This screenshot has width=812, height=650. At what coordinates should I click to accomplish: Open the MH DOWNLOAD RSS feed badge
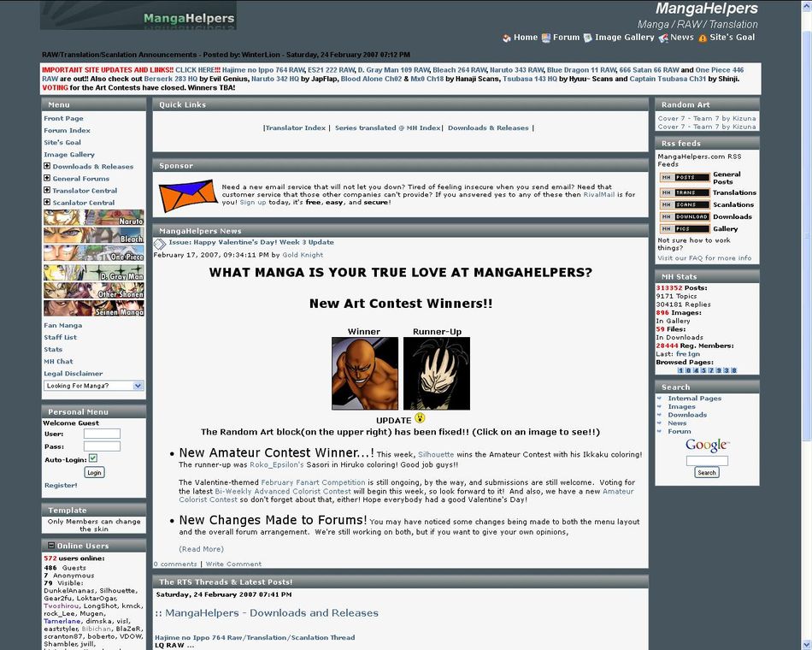click(684, 216)
